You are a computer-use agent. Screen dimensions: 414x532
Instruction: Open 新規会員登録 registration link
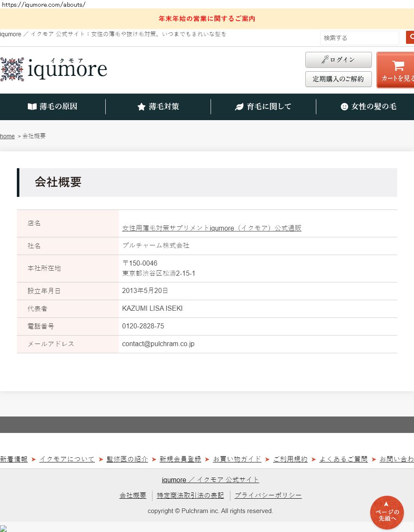point(180,459)
